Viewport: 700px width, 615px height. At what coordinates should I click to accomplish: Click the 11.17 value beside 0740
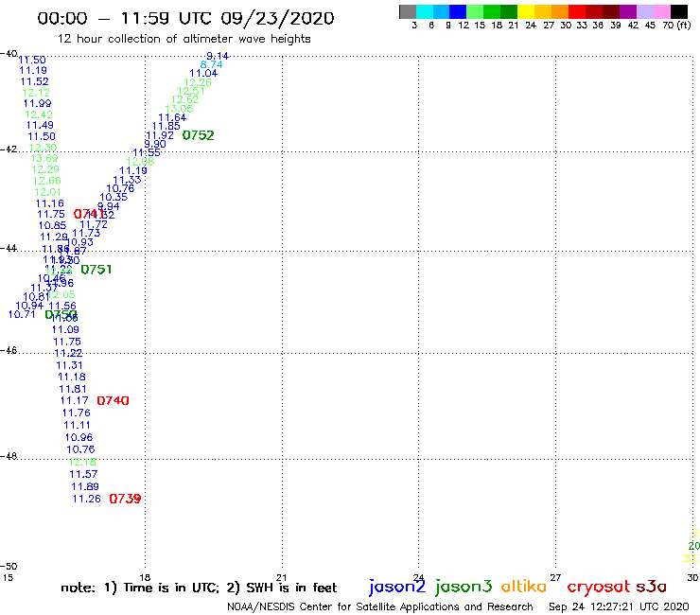[x=74, y=400]
